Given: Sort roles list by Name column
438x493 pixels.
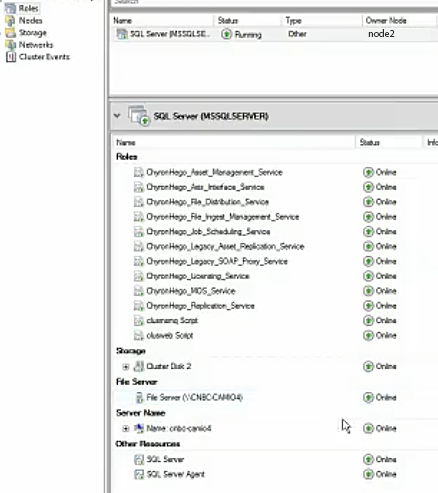Looking at the screenshot, I should (x=163, y=21).
